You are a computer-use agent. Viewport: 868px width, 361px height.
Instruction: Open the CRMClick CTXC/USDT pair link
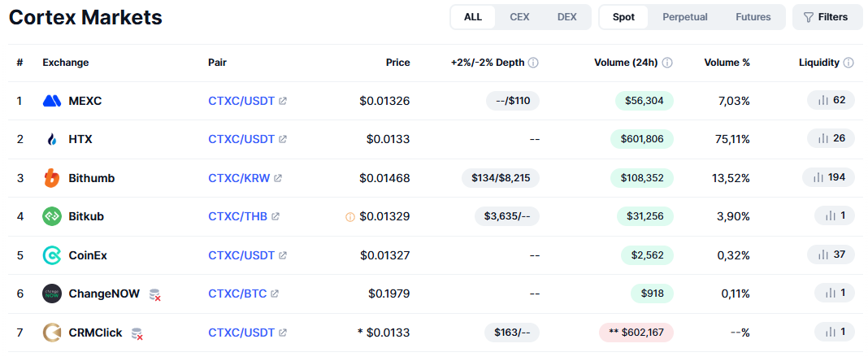point(241,333)
